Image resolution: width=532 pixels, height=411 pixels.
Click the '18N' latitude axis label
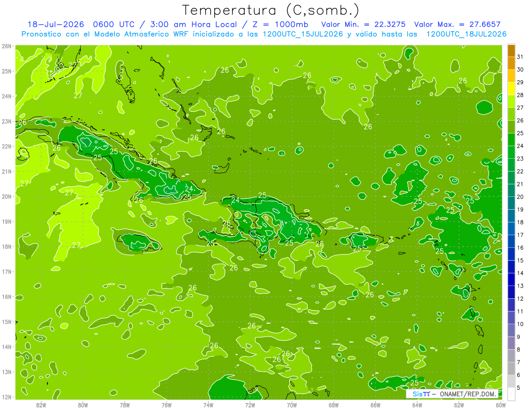click(7, 247)
